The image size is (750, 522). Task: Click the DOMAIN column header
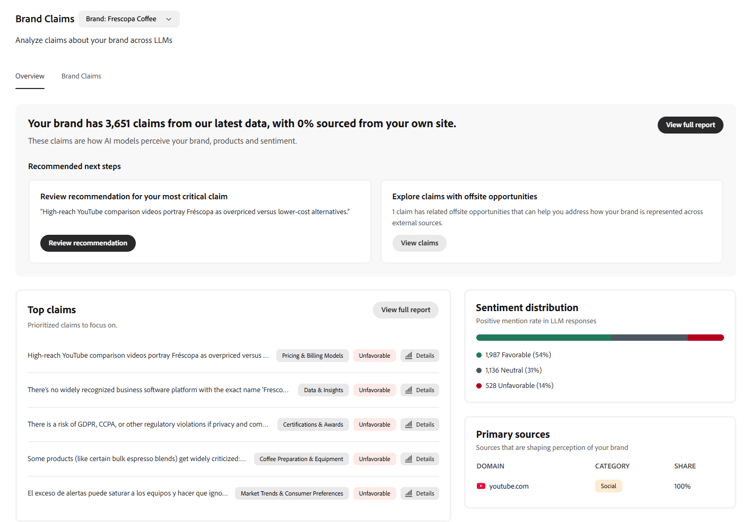[x=490, y=466]
